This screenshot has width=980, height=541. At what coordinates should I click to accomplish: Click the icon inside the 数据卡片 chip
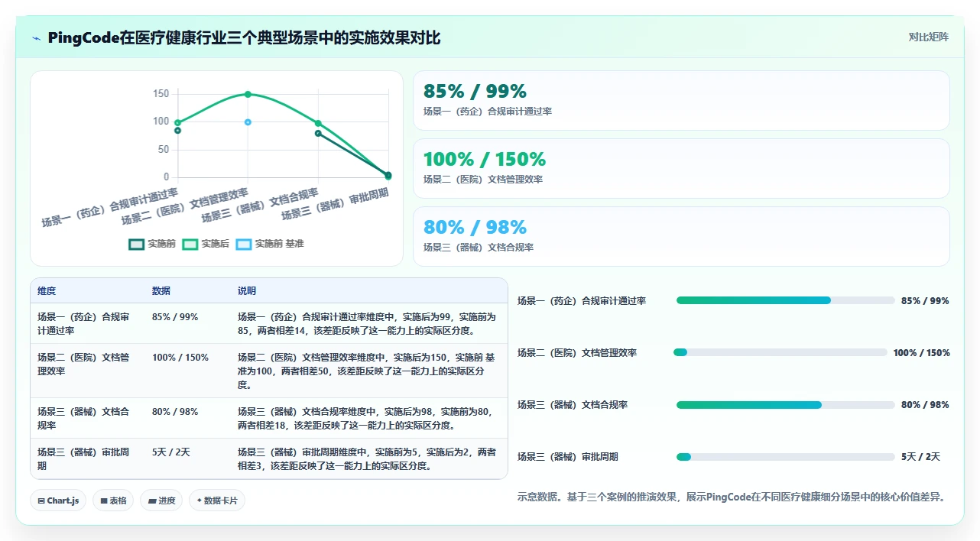click(199, 501)
